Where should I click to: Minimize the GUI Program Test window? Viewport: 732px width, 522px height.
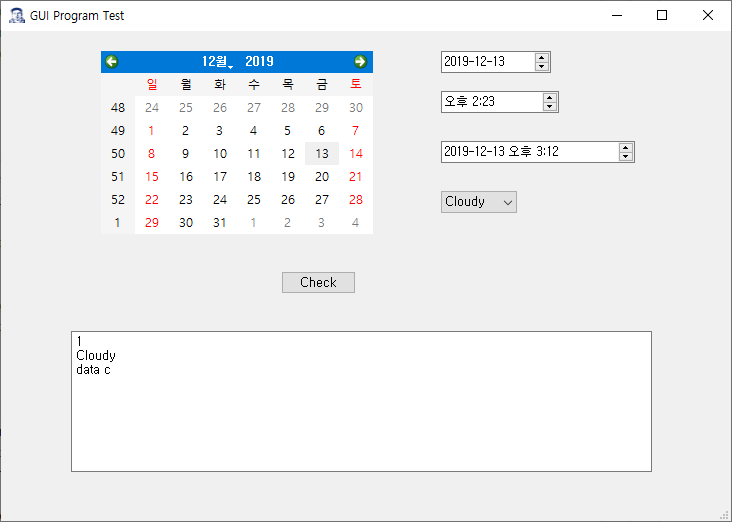(x=617, y=15)
